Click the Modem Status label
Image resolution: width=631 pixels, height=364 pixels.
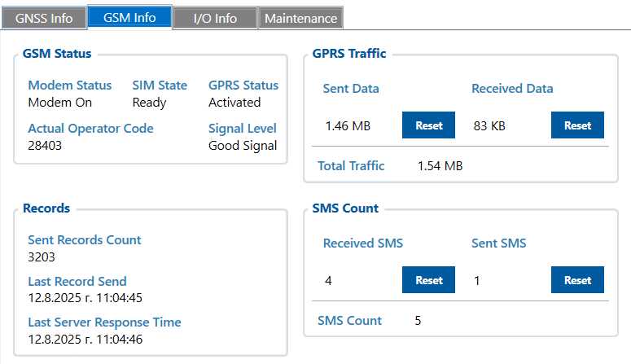click(x=70, y=86)
